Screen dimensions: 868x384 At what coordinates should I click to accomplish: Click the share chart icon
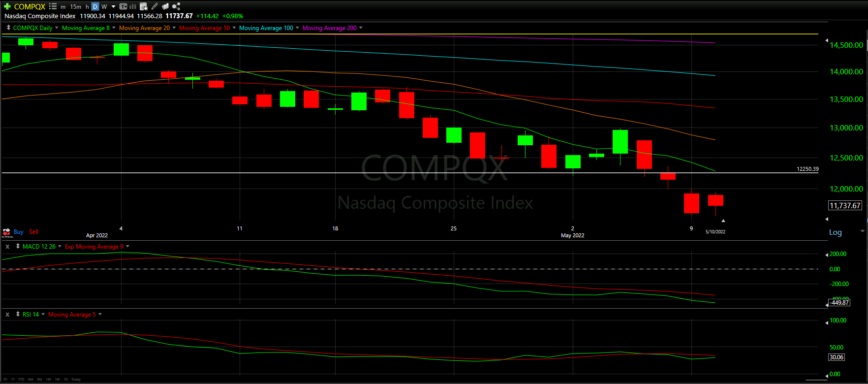pos(176,6)
